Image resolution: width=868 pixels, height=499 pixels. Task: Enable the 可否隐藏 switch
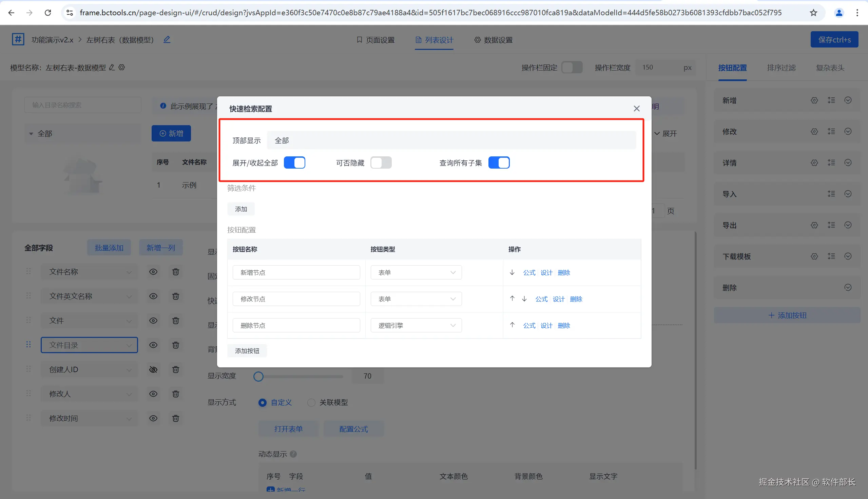tap(381, 163)
